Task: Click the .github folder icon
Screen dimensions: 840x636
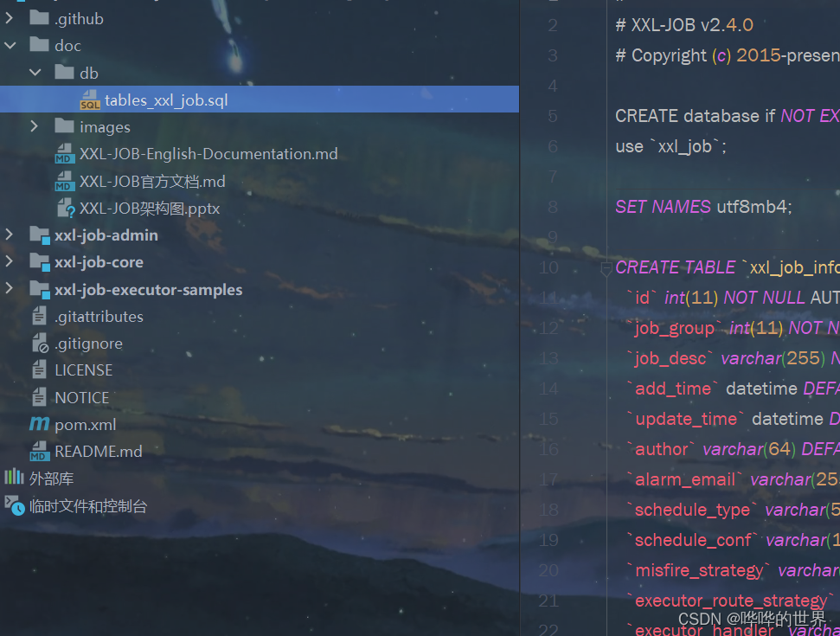Action: point(39,17)
